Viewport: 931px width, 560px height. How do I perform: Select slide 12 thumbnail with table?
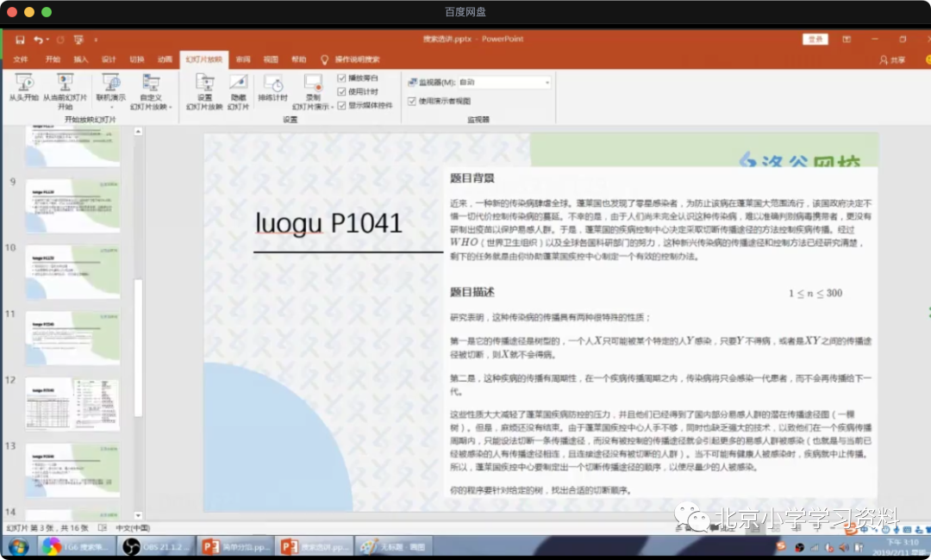coord(72,403)
